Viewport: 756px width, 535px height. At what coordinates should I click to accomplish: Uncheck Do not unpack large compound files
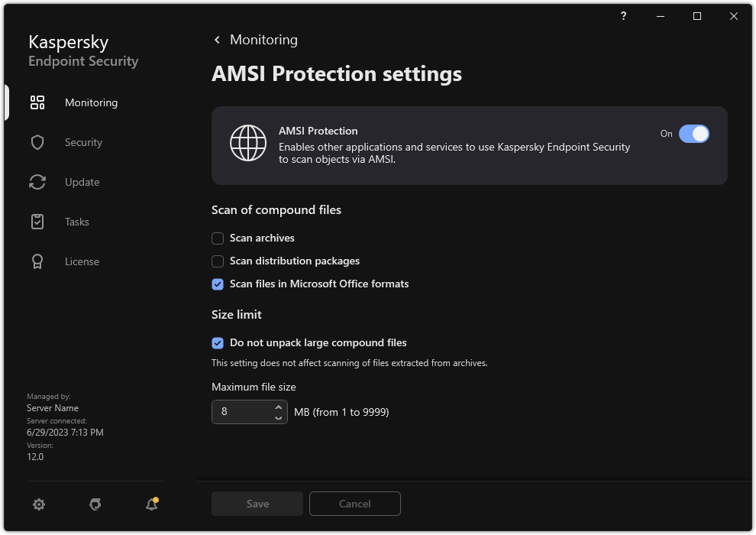pyautogui.click(x=216, y=342)
